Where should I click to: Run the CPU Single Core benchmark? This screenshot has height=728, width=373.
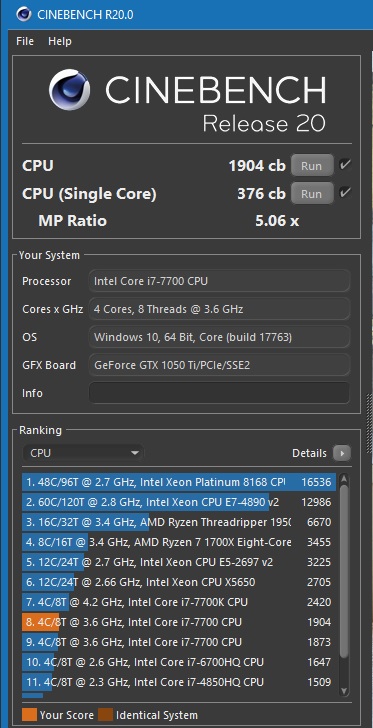(x=312, y=194)
